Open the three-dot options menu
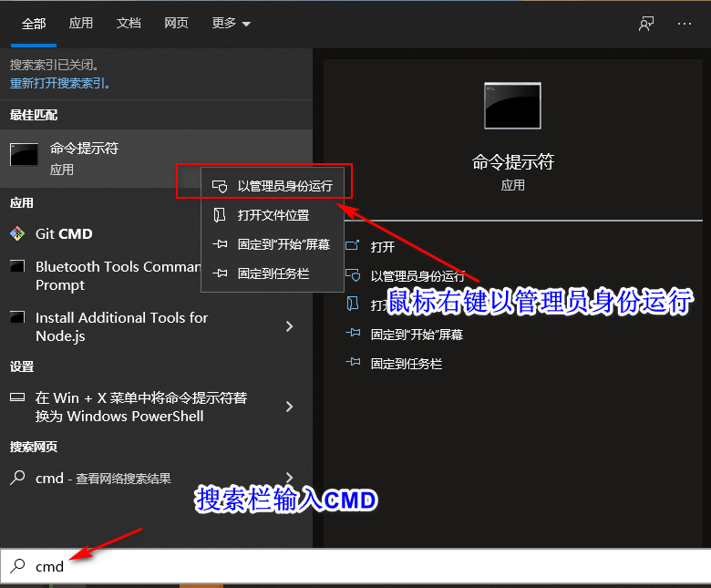The width and height of the screenshot is (711, 588). coord(685,24)
